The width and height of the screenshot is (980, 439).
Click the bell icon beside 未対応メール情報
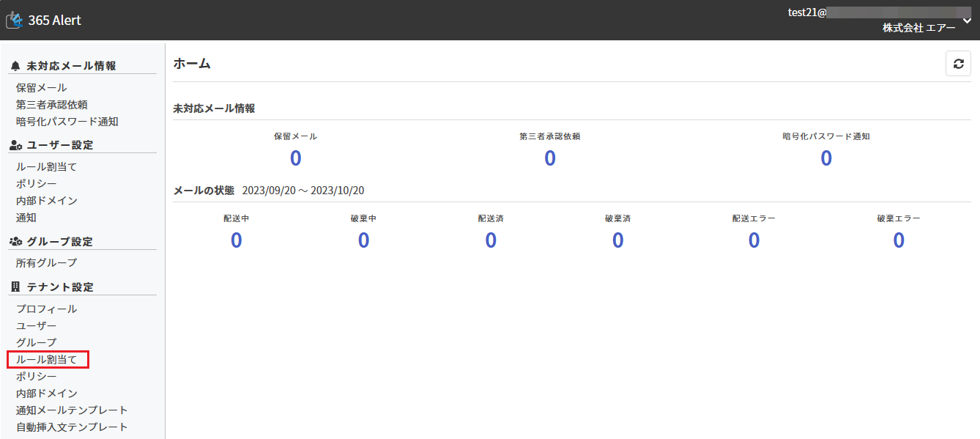pyautogui.click(x=15, y=66)
